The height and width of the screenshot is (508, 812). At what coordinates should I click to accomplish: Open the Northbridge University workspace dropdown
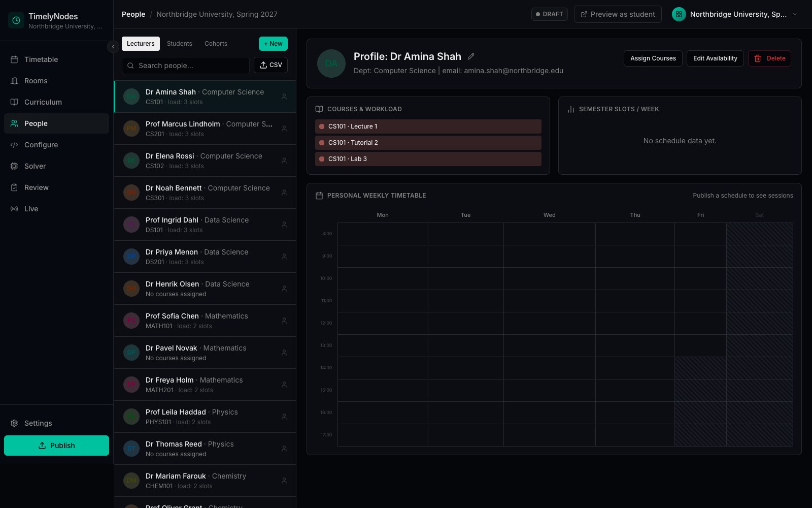pos(735,14)
